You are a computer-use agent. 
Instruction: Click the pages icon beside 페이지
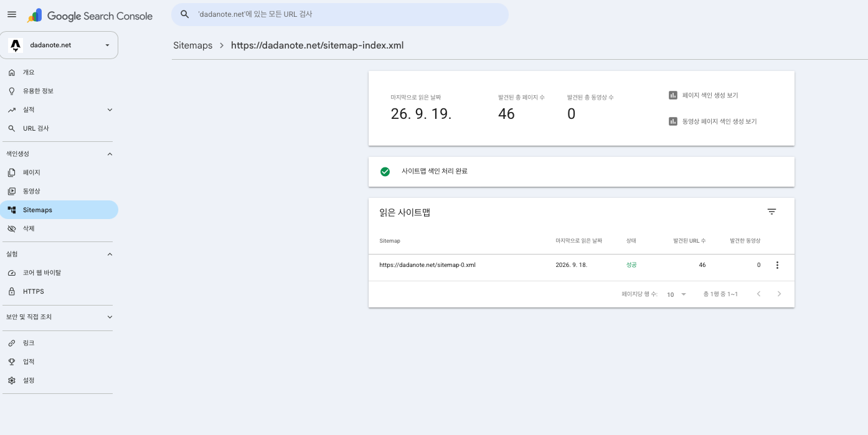tap(12, 172)
